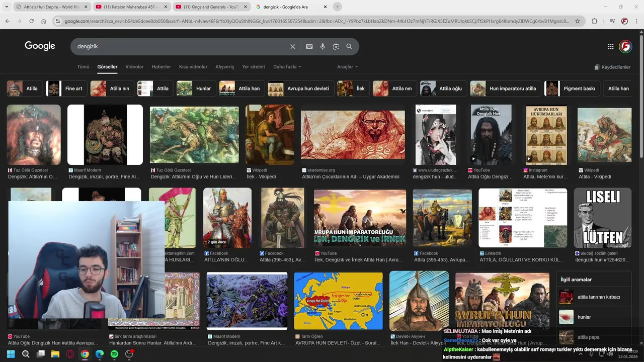Open the Google account avatar
The height and width of the screenshot is (362, 644).
point(625,46)
